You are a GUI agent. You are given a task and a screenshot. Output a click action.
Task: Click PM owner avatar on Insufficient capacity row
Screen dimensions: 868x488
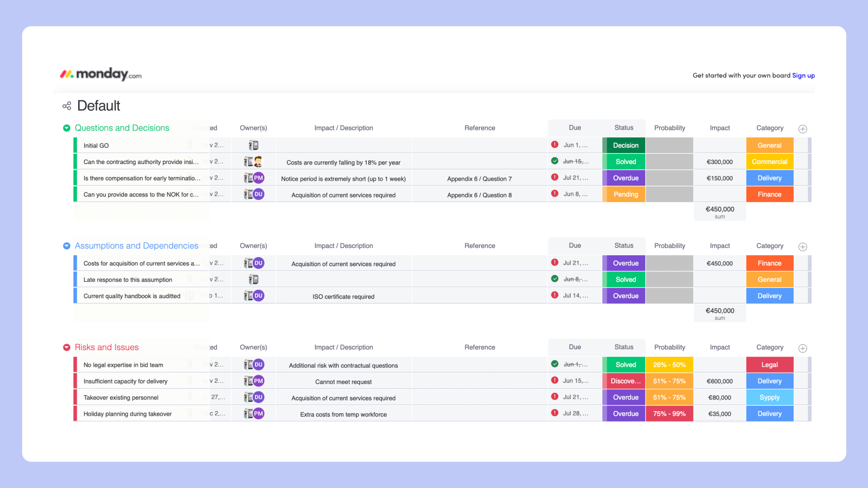pos(258,381)
